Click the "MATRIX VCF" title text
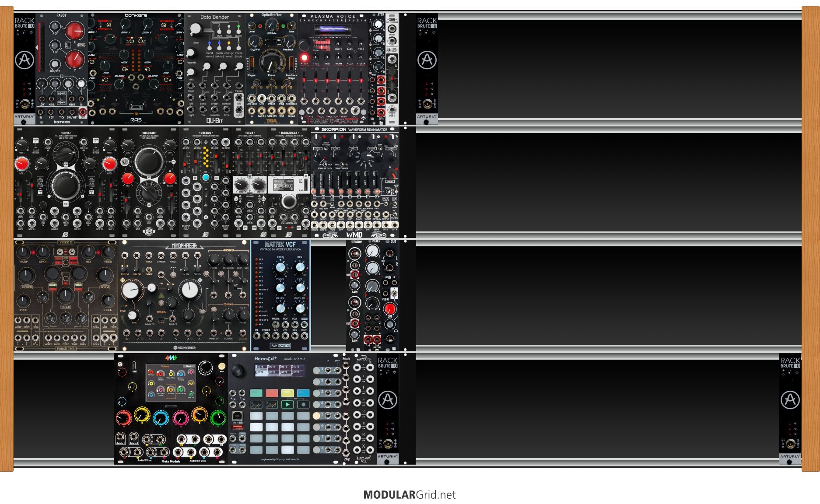The height and width of the screenshot is (504, 820). click(x=280, y=244)
